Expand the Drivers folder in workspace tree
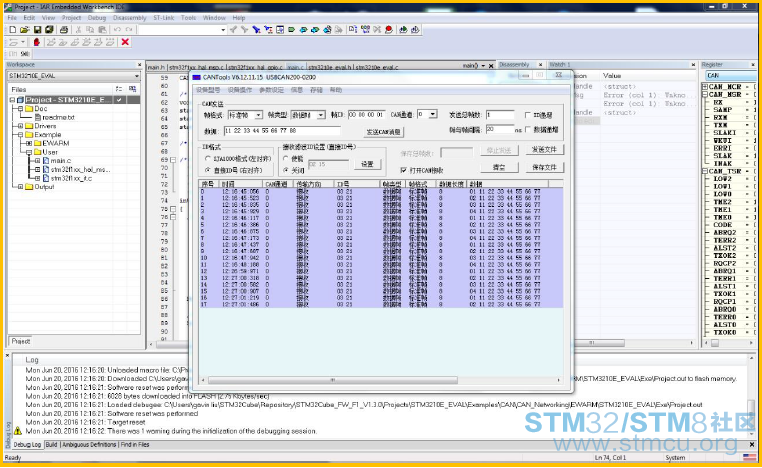Viewport: 762px width, 468px height. [x=20, y=126]
